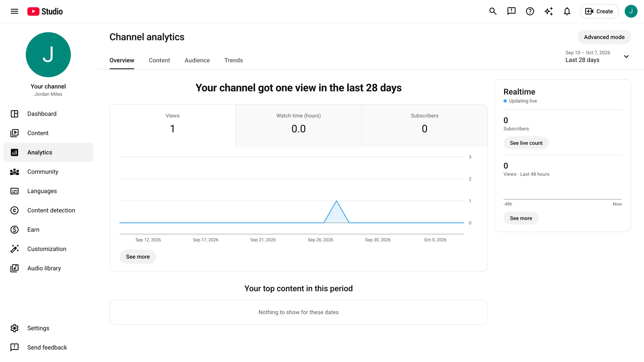Open the Audio library label in sidebar

point(44,268)
